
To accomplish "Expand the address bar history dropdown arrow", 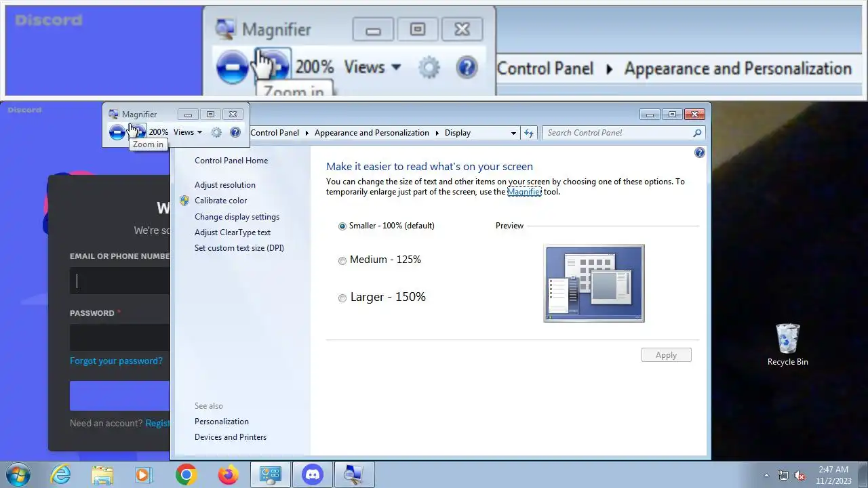I will tap(513, 133).
